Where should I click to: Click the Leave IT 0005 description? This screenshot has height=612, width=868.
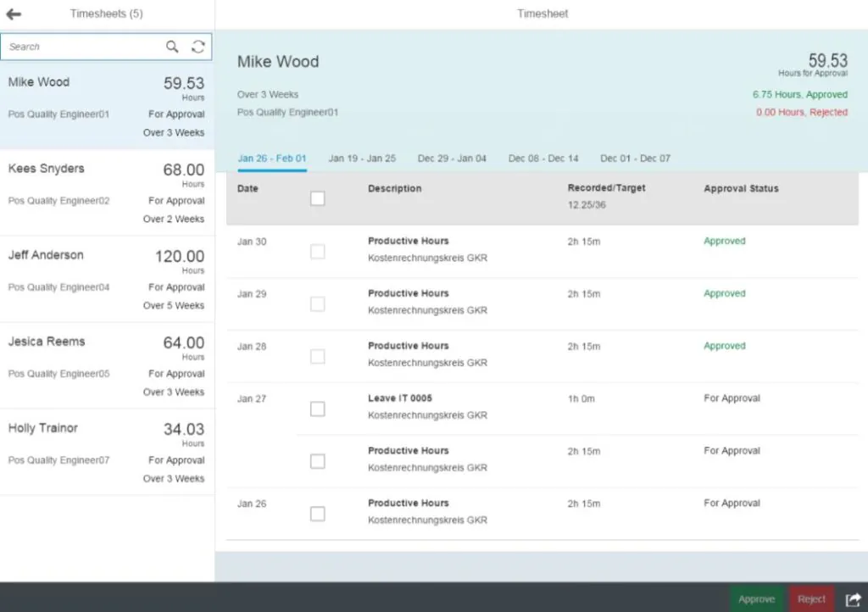(400, 398)
